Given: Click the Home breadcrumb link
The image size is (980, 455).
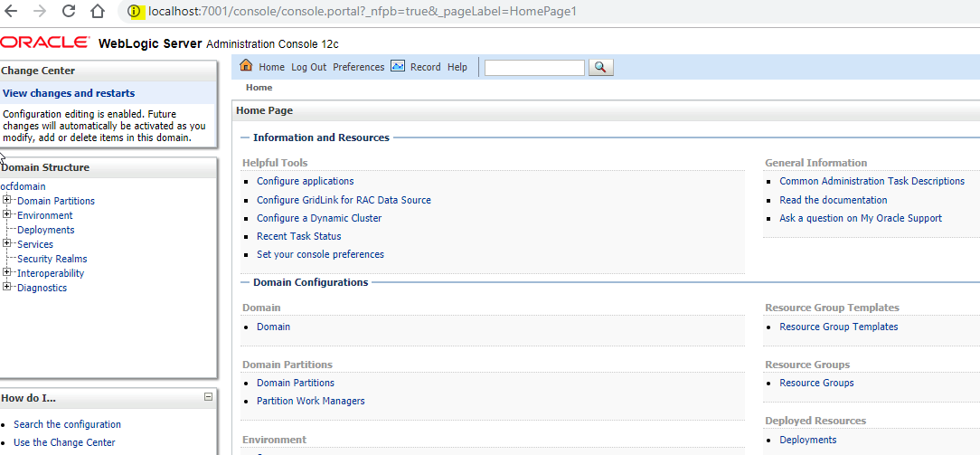Looking at the screenshot, I should 259,88.
